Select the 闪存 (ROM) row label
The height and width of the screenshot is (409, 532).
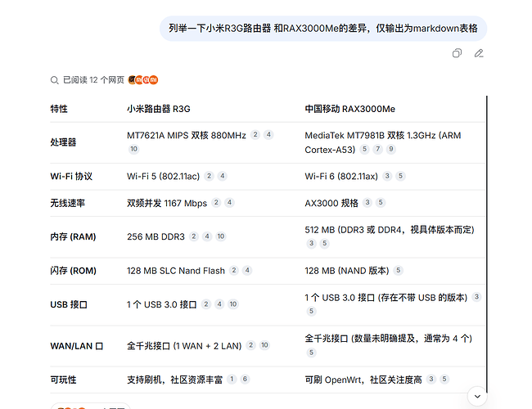pyautogui.click(x=74, y=271)
